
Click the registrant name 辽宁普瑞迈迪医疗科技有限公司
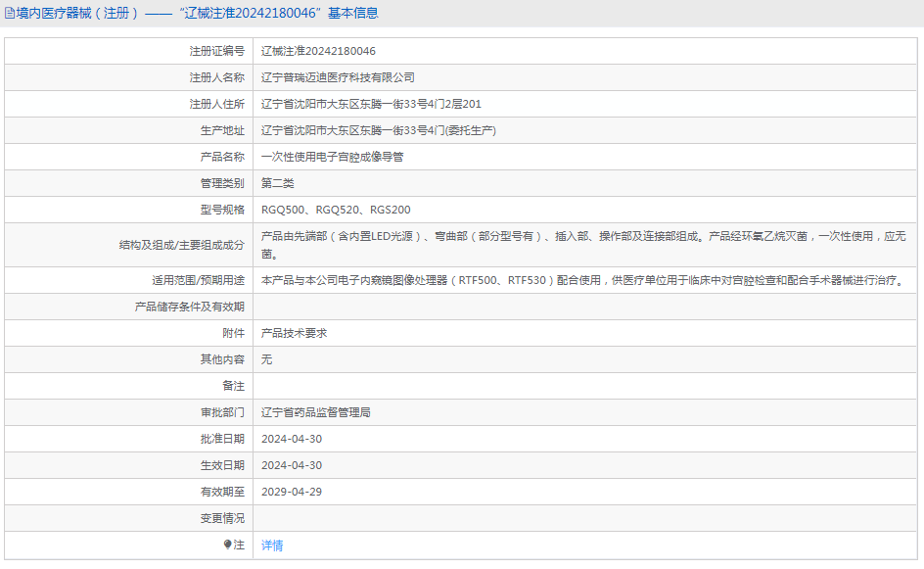click(338, 77)
